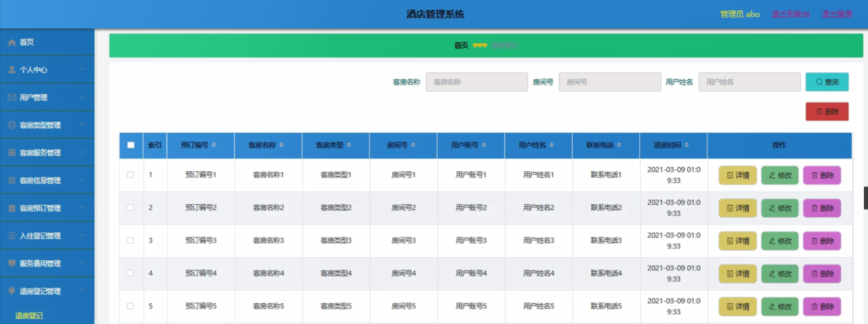Check the checkbox for row index 5

[x=131, y=306]
